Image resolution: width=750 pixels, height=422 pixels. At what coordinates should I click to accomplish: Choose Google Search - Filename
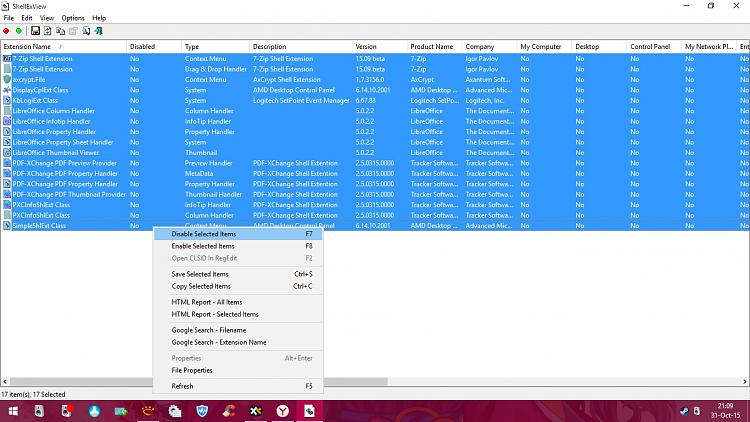(238, 330)
